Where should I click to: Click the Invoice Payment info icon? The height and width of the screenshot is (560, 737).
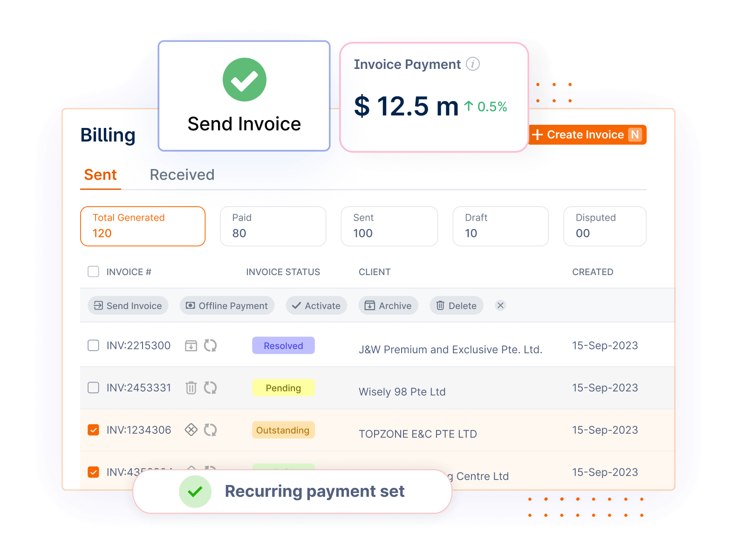pos(473,64)
